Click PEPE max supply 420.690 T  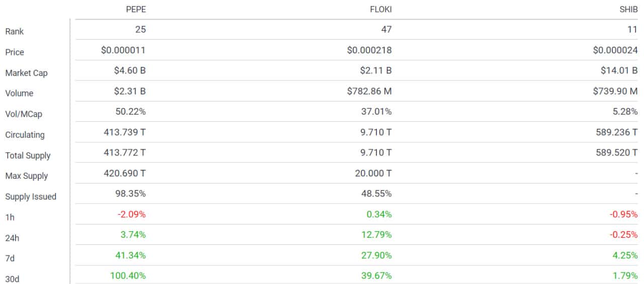click(125, 173)
